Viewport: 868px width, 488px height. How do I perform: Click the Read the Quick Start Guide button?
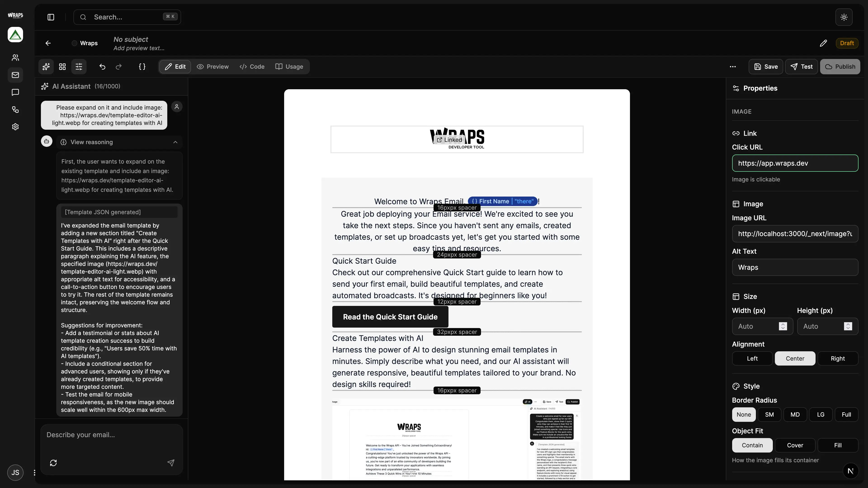[x=390, y=317]
